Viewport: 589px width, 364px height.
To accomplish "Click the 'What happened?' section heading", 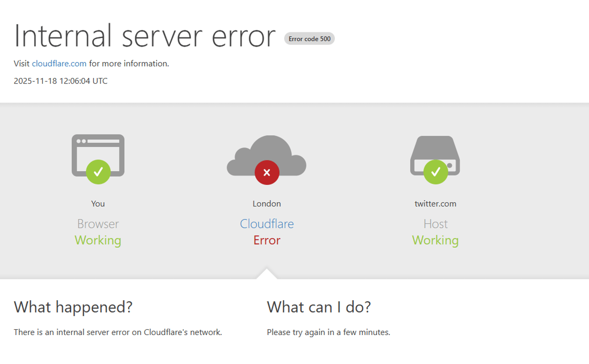I will 73,307.
